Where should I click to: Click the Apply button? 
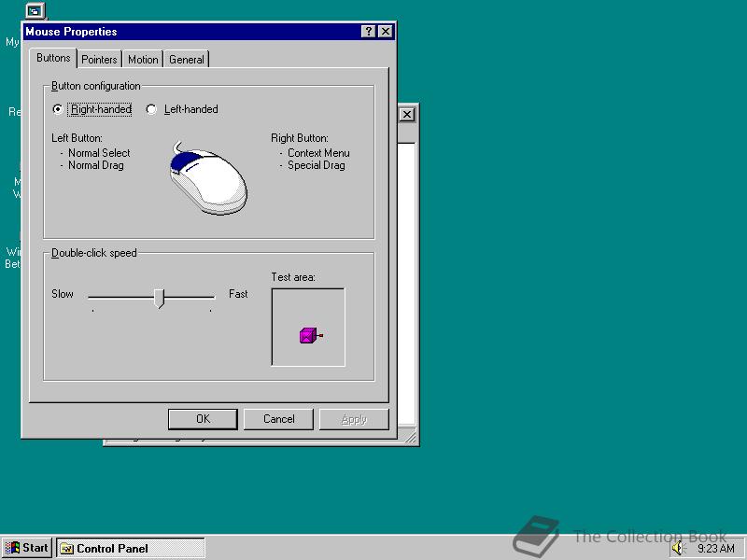point(354,419)
